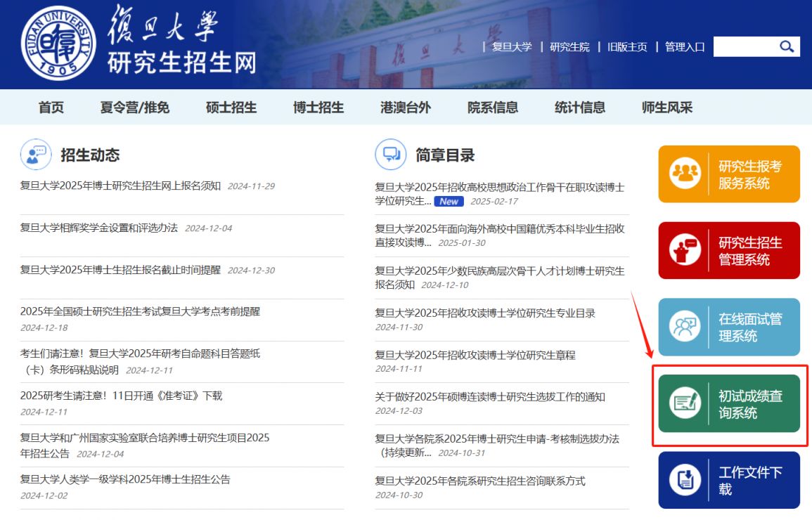The image size is (812, 520).
Task: Open the 高校思想政治工作骨干在职攻读博士 brochure link
Action: click(500, 194)
